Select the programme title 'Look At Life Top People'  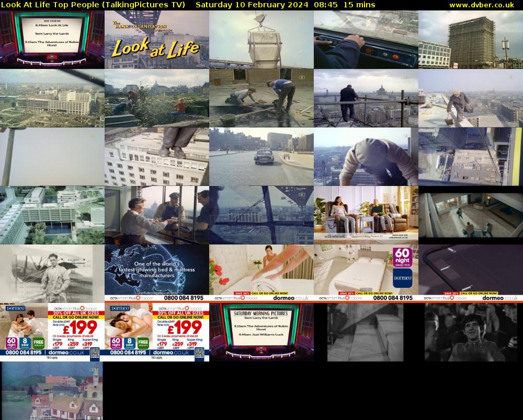click(x=50, y=5)
